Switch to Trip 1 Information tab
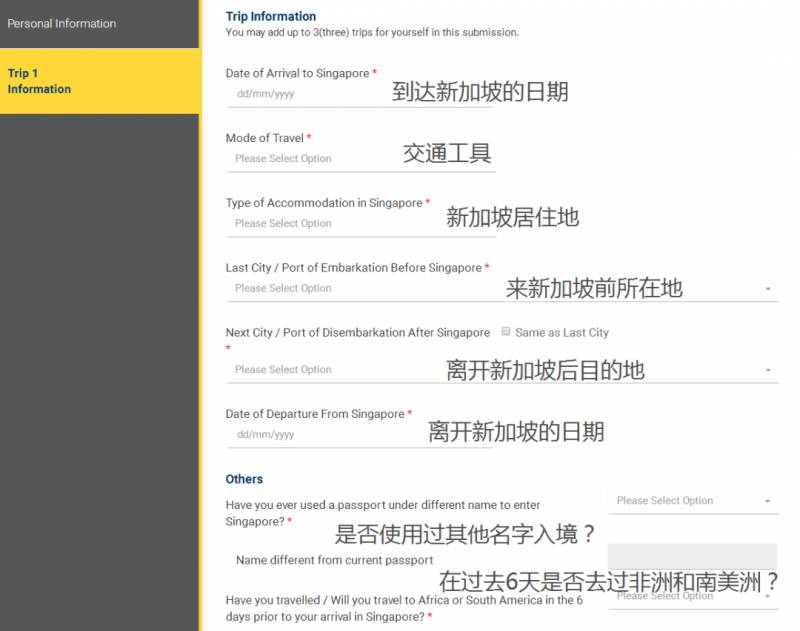This screenshot has width=800, height=631. pos(40,81)
